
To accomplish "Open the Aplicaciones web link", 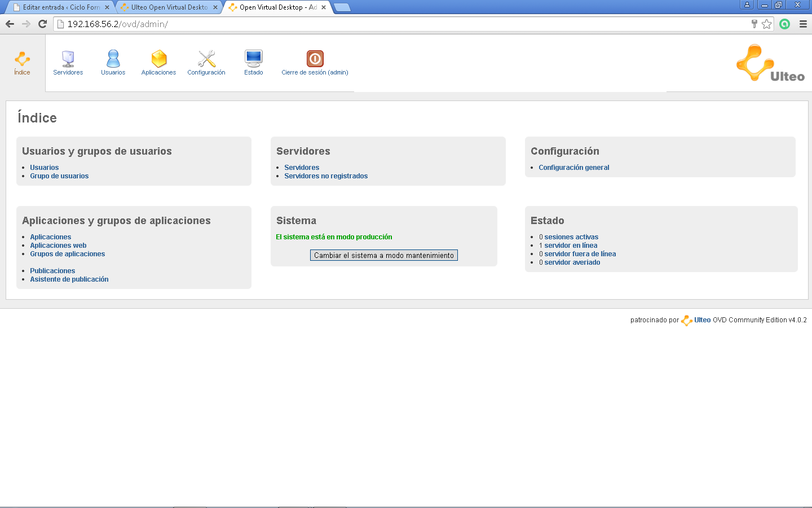I will (x=58, y=246).
